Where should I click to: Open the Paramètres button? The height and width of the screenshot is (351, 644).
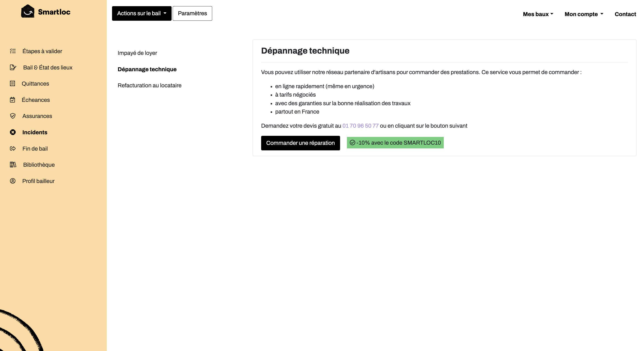pos(192,13)
